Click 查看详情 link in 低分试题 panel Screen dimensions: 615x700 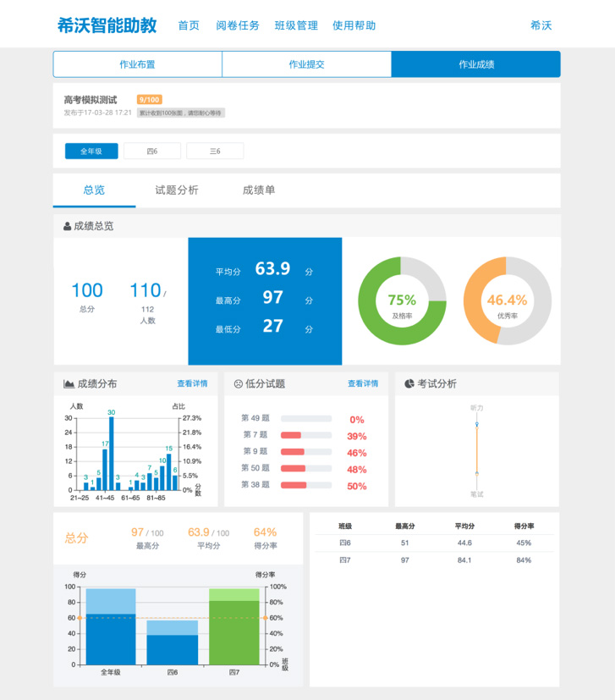coord(363,383)
